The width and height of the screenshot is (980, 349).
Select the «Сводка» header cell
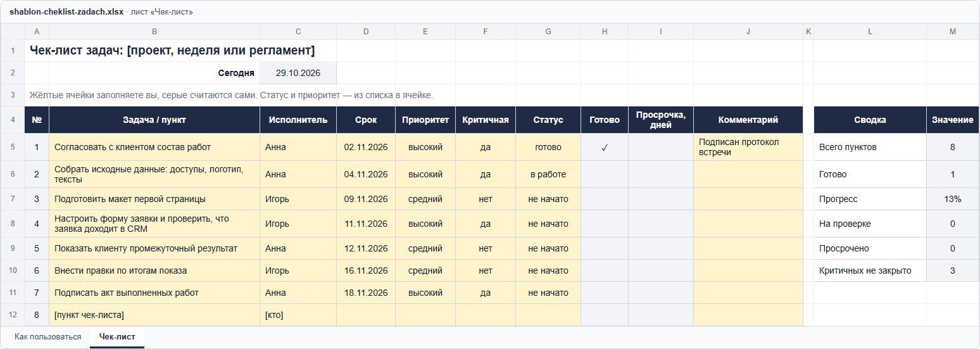870,120
